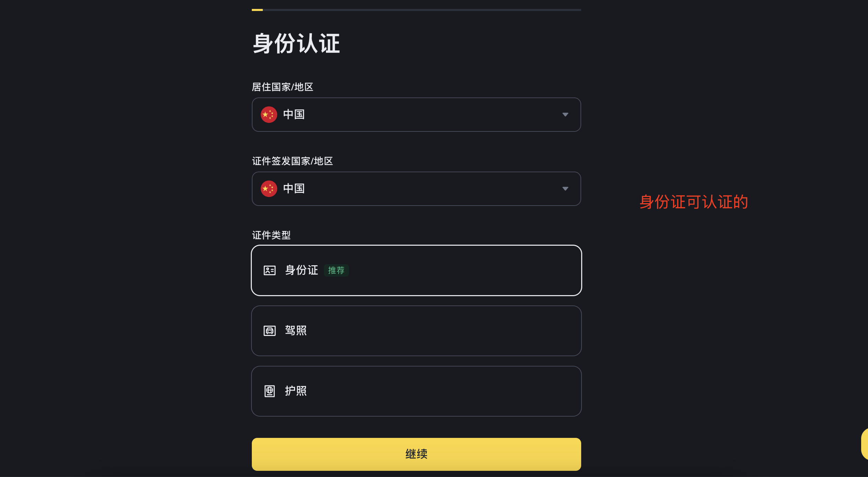Click the ID card icon beside 身份证
This screenshot has width=868, height=477.
tap(270, 270)
